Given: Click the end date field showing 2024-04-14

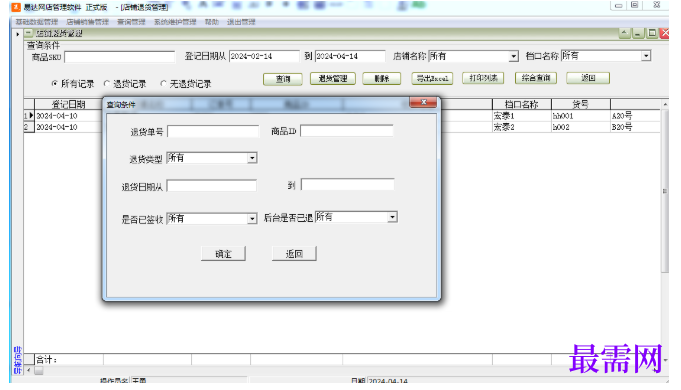Looking at the screenshot, I should (350, 56).
